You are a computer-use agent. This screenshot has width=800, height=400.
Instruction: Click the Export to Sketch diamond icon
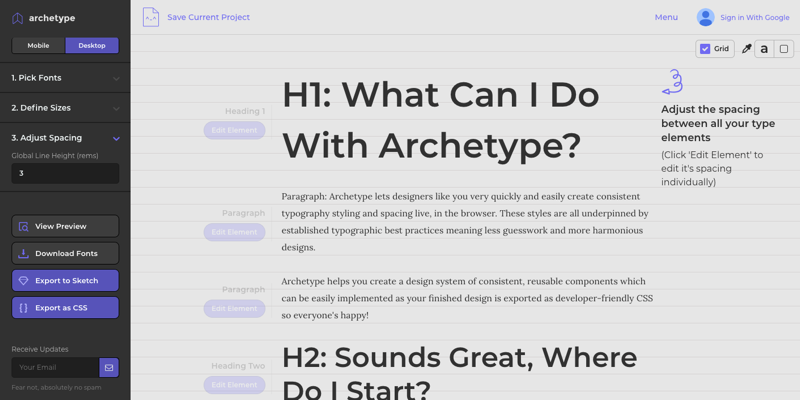[23, 281]
